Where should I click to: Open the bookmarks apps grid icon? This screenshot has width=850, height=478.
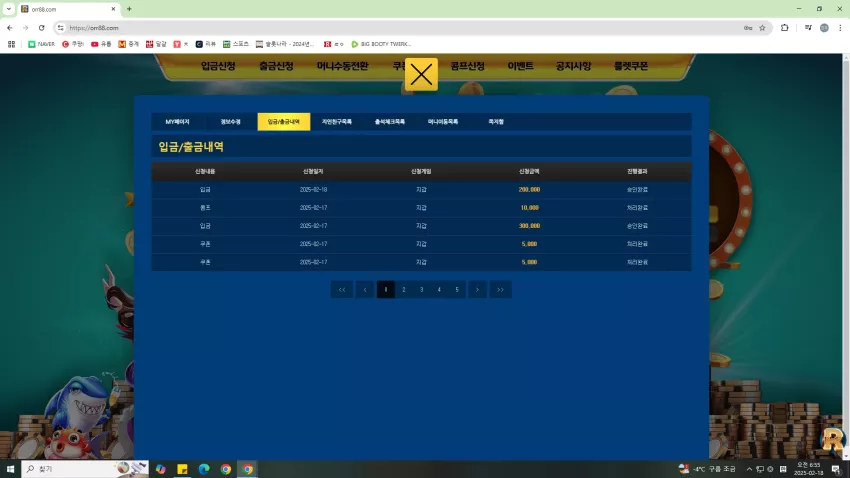11,44
